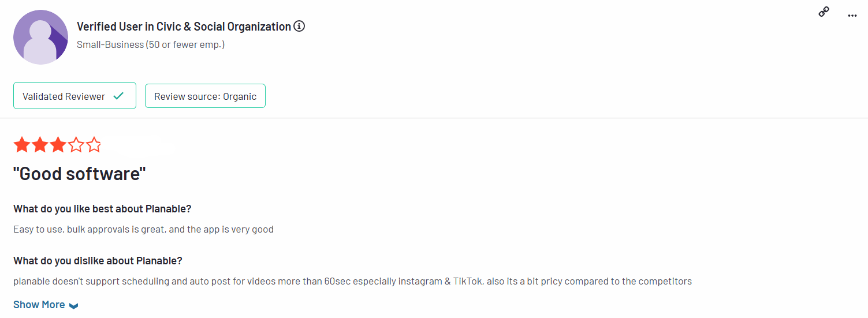Select the Review source: Organic badge
The image size is (868, 318).
click(x=205, y=96)
